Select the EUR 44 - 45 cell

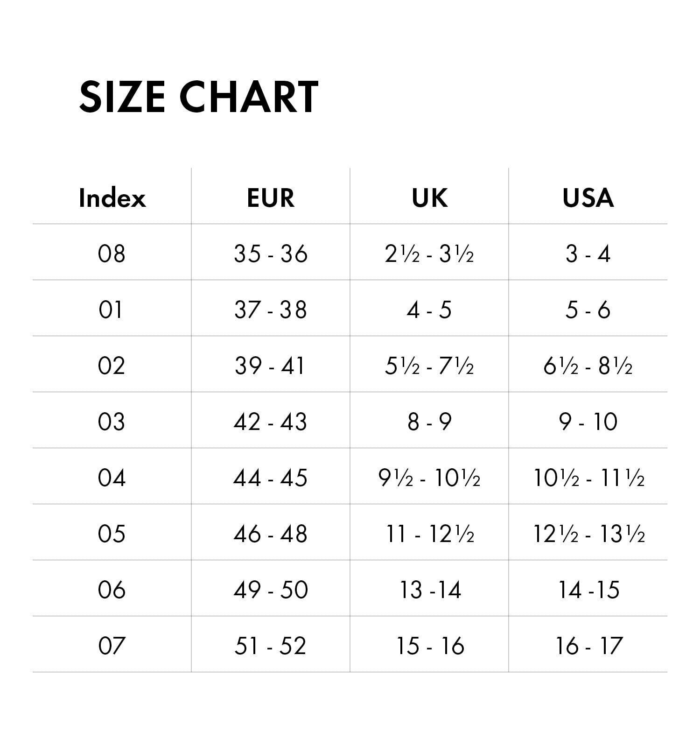271,478
